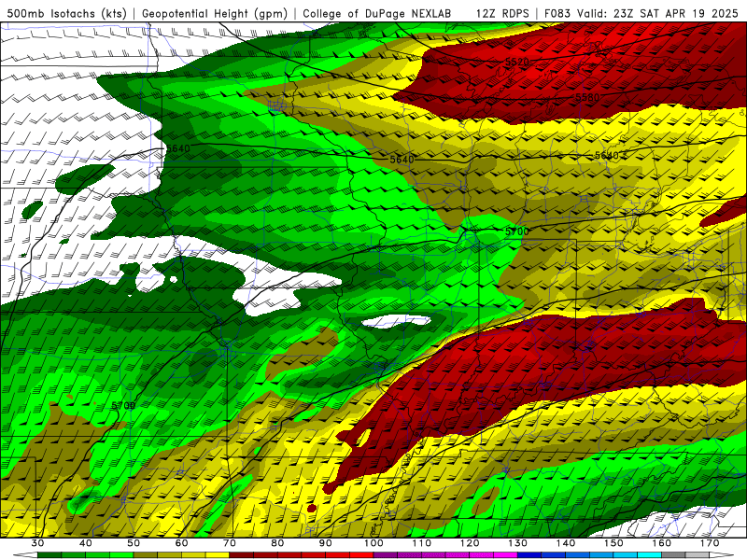This screenshot has width=747, height=560.
Task: Select the bright yellow swatch left of 70
Action: 218,555
